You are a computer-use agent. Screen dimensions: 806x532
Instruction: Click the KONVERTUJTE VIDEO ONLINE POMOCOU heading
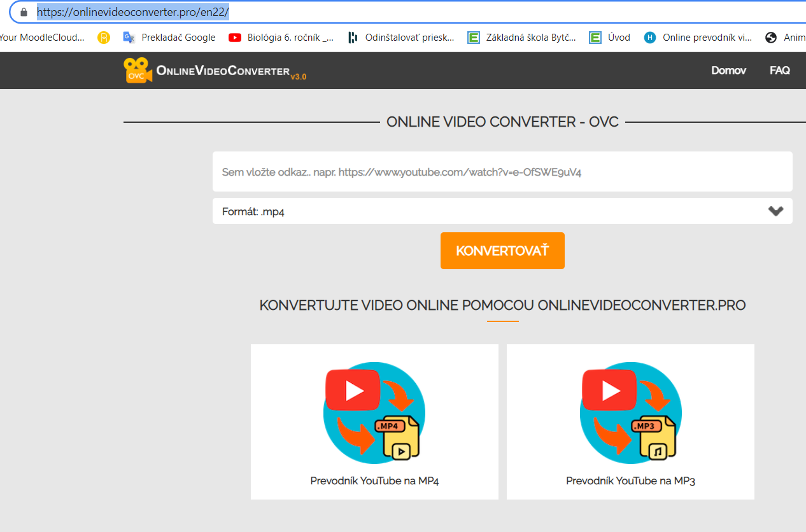point(502,305)
